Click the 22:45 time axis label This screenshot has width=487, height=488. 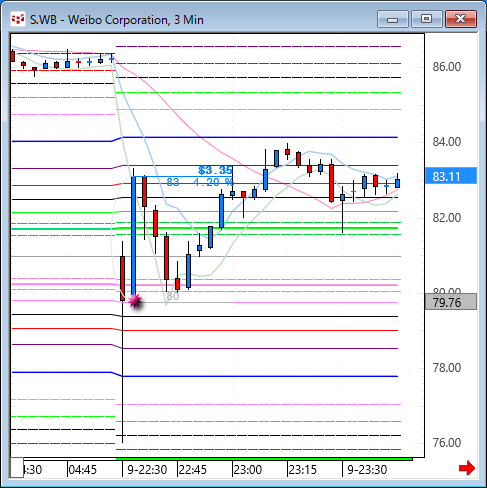pos(193,470)
